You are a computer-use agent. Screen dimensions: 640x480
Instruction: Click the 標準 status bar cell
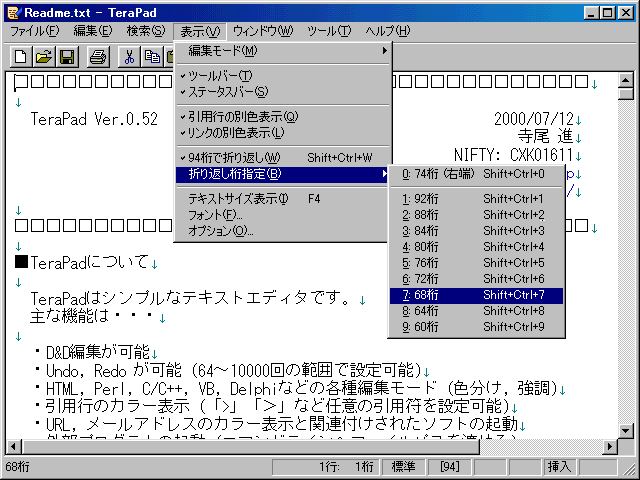point(403,467)
